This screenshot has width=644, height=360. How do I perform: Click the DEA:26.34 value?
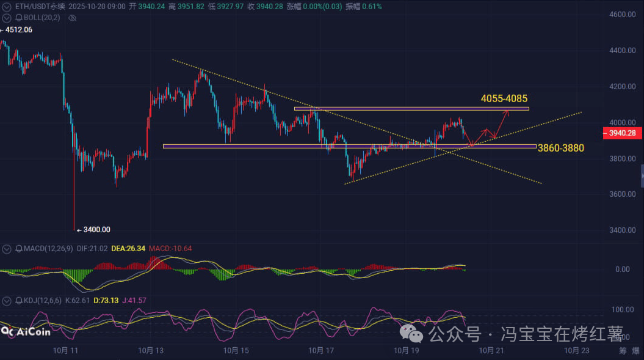[128, 249]
